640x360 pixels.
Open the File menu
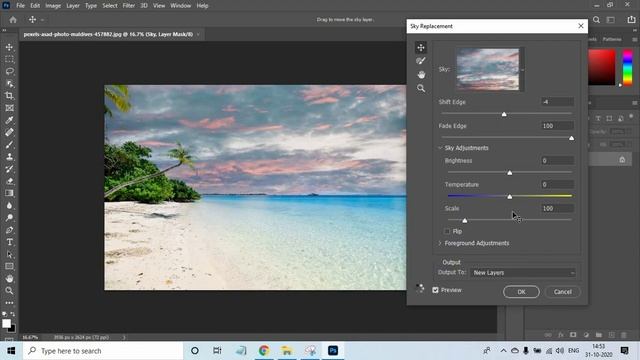(20, 6)
